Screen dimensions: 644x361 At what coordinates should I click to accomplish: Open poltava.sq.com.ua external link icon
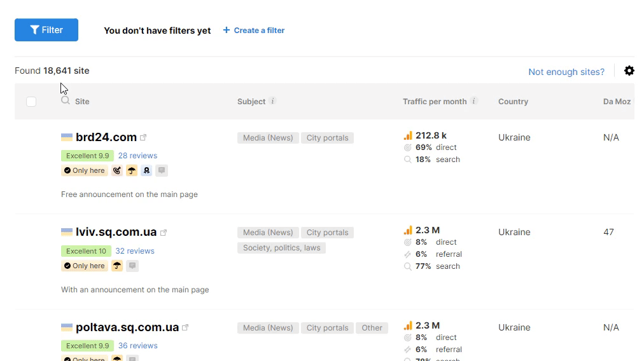[x=185, y=327]
